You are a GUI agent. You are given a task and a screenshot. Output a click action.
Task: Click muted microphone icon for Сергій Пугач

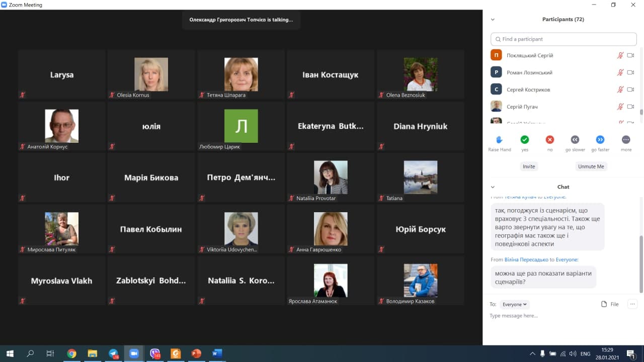(620, 107)
